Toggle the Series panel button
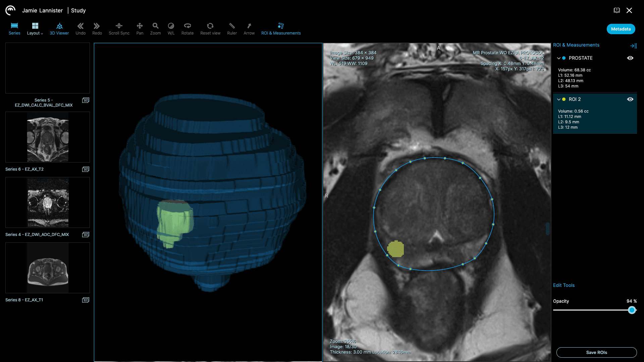Screen dimensions: 644x362 point(14,28)
